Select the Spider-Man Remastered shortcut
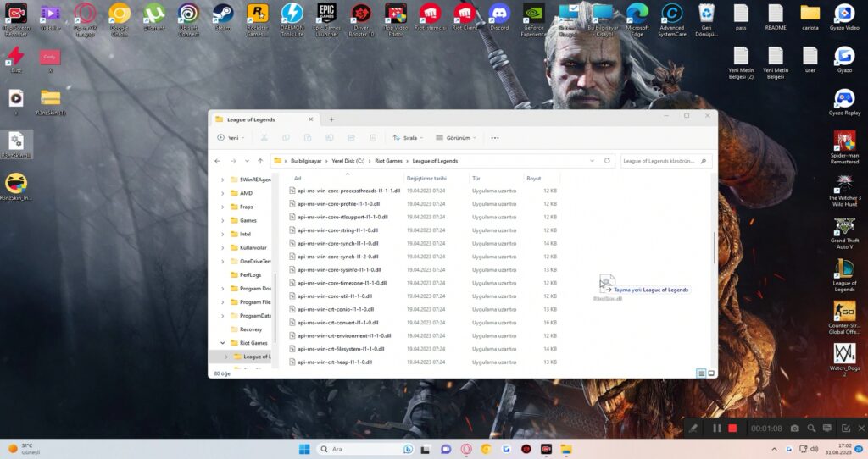 [844, 147]
